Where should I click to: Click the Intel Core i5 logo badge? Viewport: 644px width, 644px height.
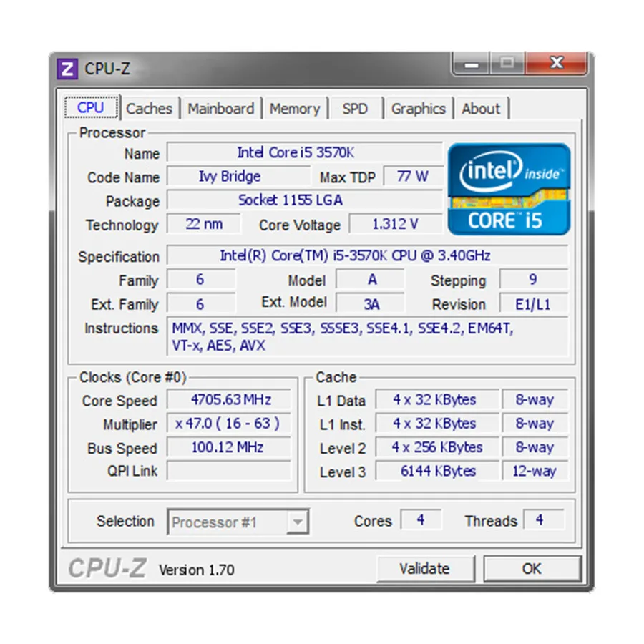(x=509, y=189)
